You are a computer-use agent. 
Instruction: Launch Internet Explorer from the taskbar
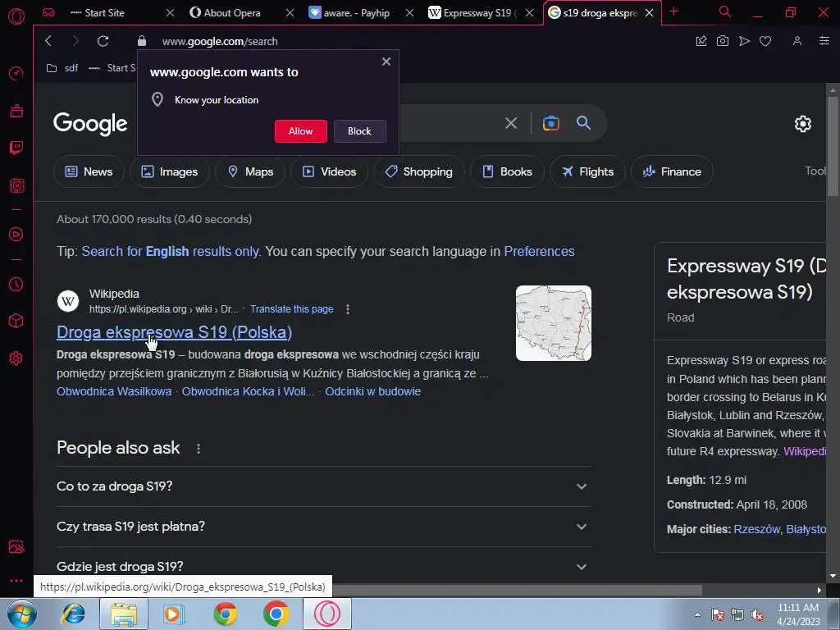tap(73, 614)
